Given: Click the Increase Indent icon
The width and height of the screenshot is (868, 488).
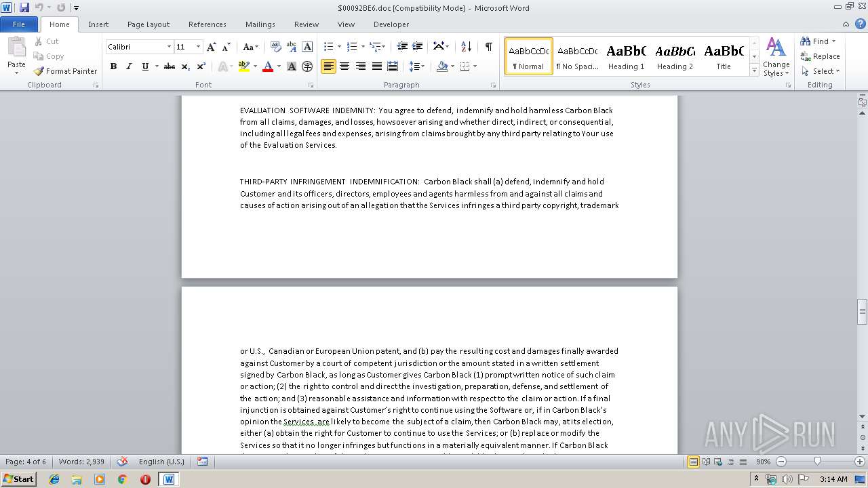Looking at the screenshot, I should click(418, 47).
